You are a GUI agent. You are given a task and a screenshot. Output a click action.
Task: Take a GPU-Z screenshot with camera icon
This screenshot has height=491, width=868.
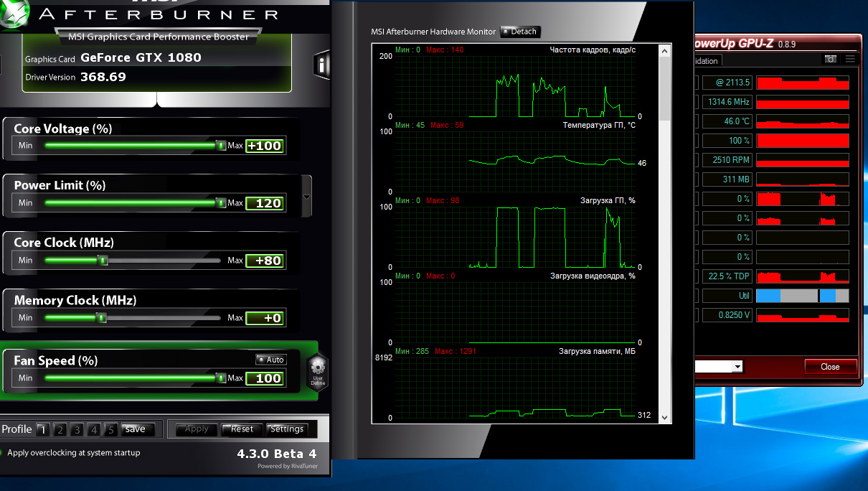click(831, 60)
